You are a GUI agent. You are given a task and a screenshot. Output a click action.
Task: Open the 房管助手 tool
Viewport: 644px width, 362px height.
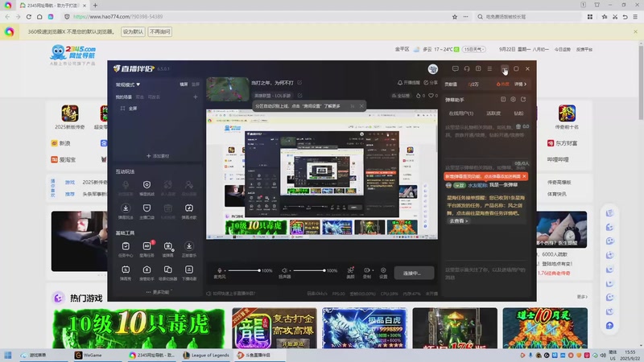[147, 273]
